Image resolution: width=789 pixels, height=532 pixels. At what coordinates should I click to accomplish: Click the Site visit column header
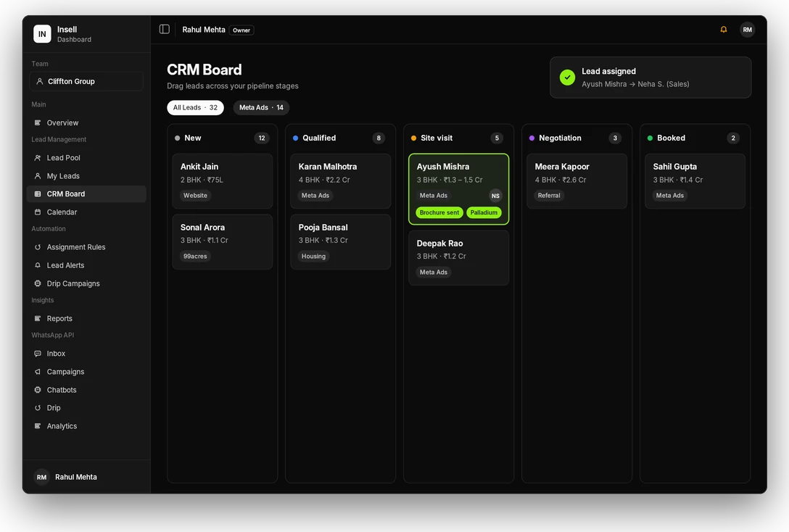click(x=437, y=138)
